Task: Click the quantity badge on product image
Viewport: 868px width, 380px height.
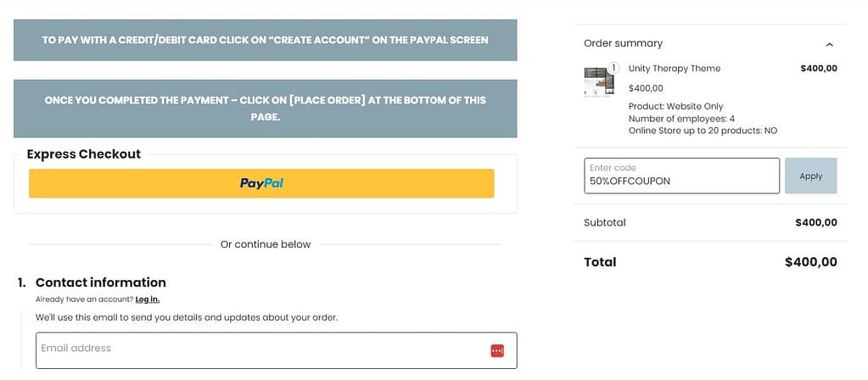Action: tap(613, 68)
